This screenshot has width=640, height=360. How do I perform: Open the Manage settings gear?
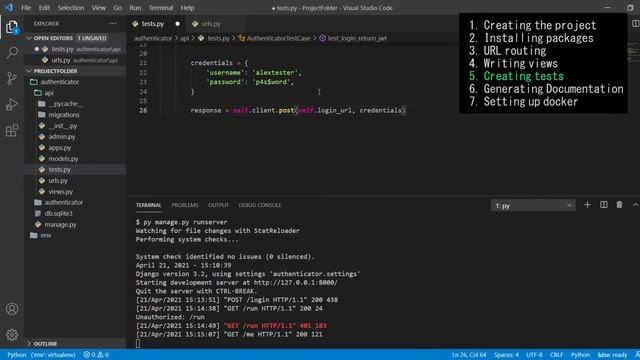tap(12, 335)
